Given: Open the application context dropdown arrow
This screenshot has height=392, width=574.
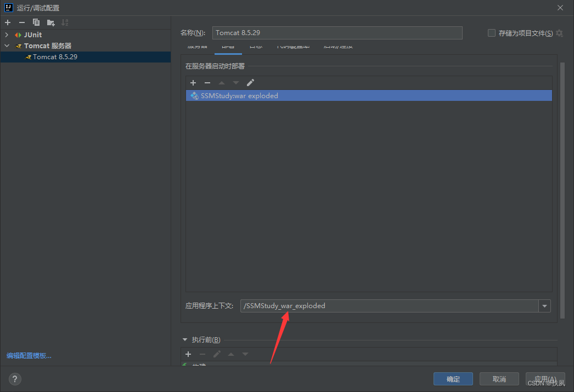Looking at the screenshot, I should [x=544, y=306].
